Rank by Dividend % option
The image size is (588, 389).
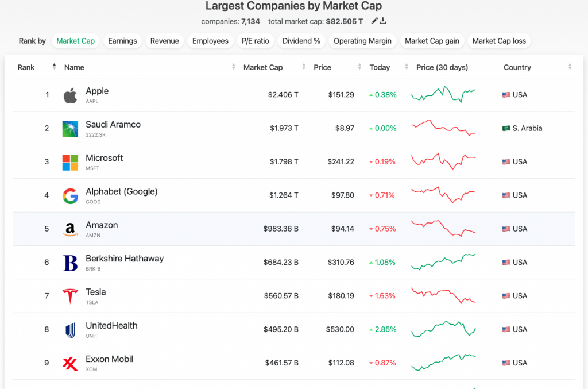coord(301,41)
